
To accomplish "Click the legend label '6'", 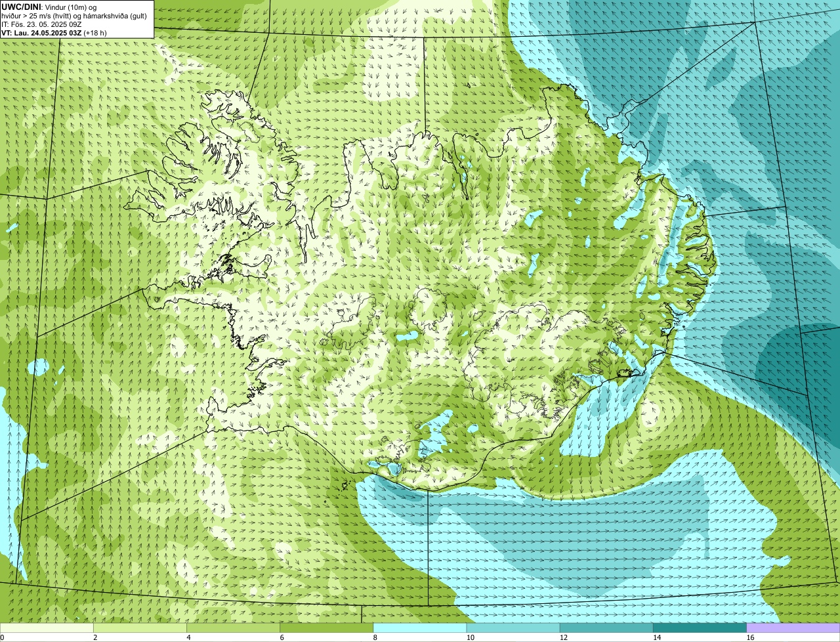I will (282, 637).
